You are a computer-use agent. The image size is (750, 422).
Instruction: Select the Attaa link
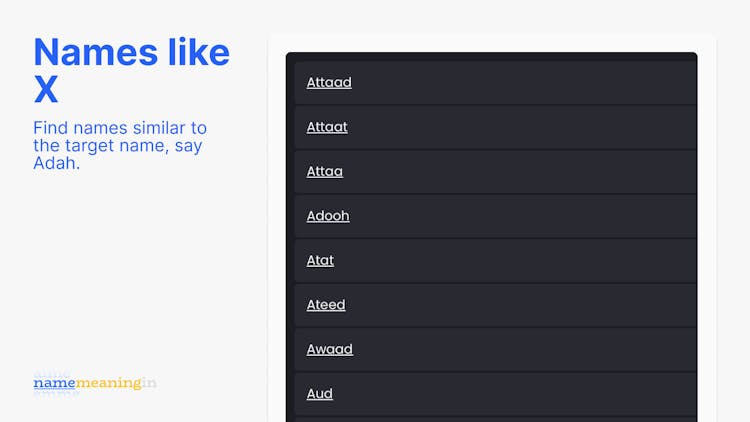pos(324,171)
